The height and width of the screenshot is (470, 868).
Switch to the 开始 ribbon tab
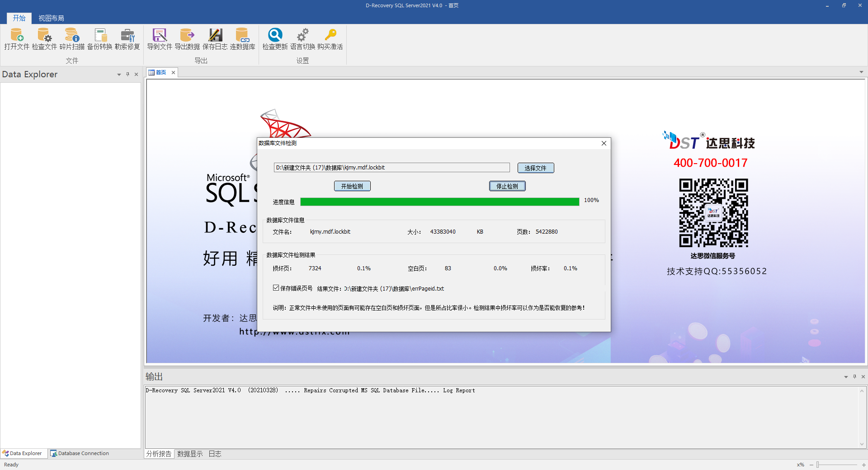(x=19, y=18)
